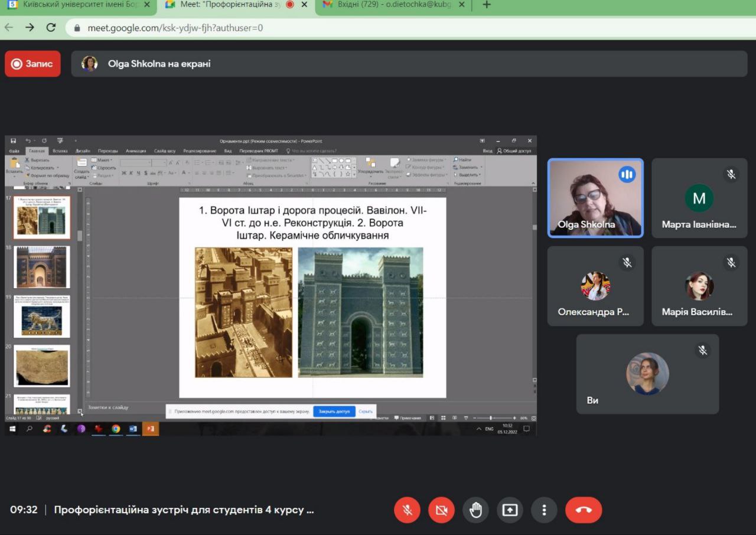The width and height of the screenshot is (756, 535).
Task: Click the red Запис recording button
Action: tap(32, 64)
